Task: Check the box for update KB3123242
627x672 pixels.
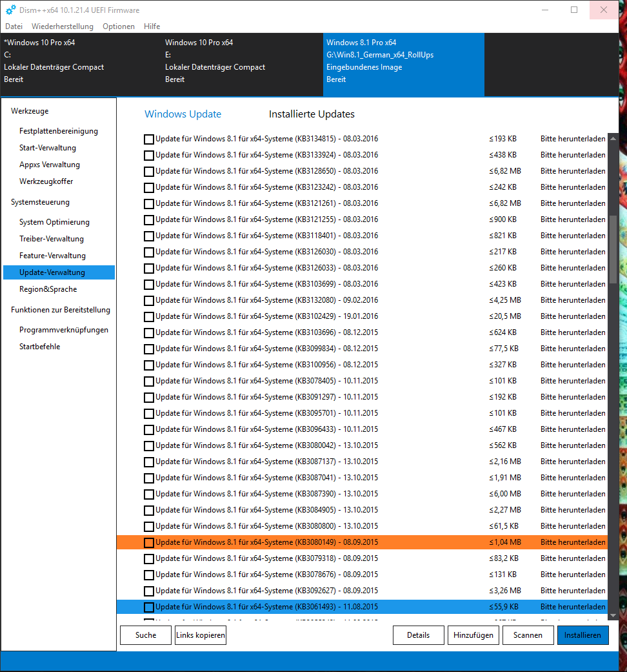Action: [x=148, y=188]
